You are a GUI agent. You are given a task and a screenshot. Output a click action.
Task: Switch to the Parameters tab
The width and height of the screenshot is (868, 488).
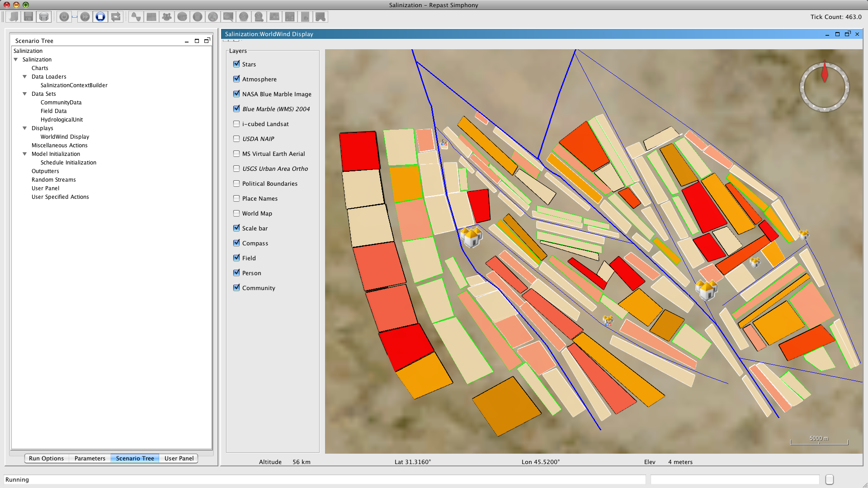[90, 458]
